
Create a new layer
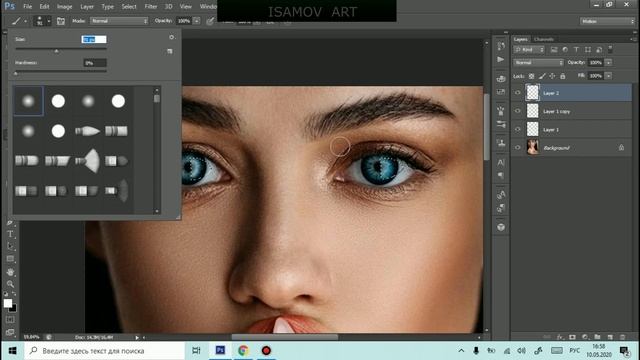(610, 337)
